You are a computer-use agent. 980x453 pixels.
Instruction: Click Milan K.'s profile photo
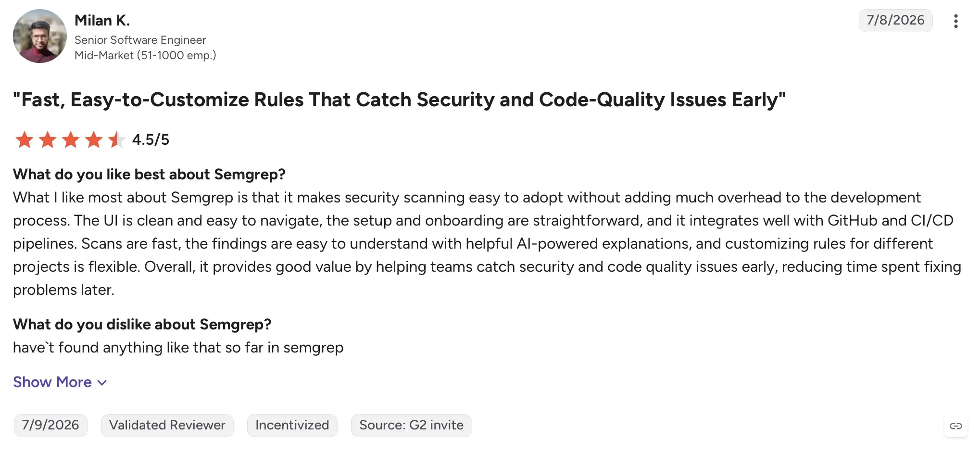pos(40,36)
